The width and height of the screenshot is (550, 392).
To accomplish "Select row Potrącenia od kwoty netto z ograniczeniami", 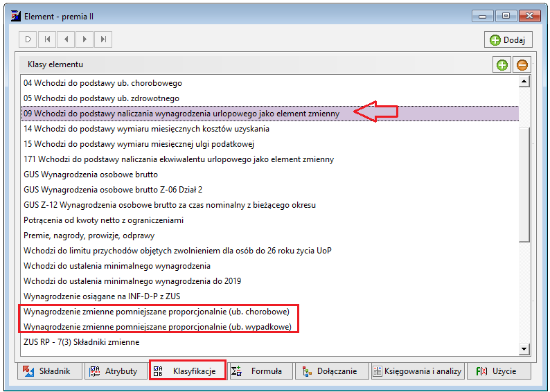I will pyautogui.click(x=269, y=220).
